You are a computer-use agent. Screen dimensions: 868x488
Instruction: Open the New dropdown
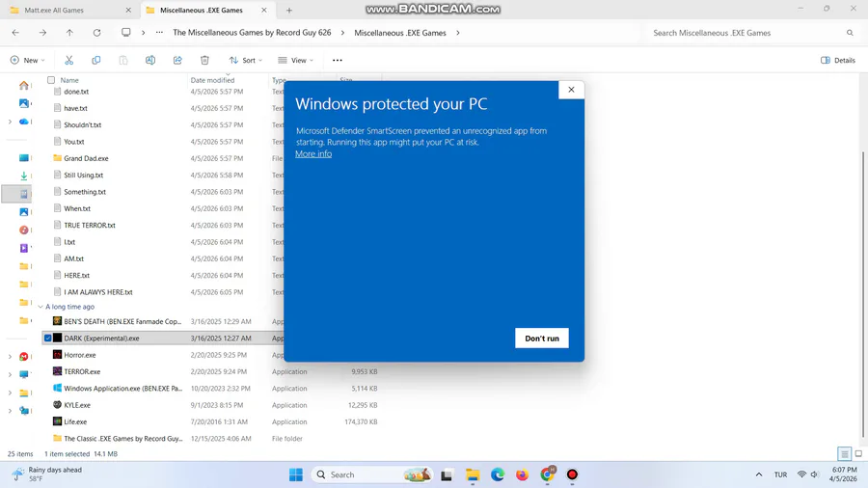27,60
